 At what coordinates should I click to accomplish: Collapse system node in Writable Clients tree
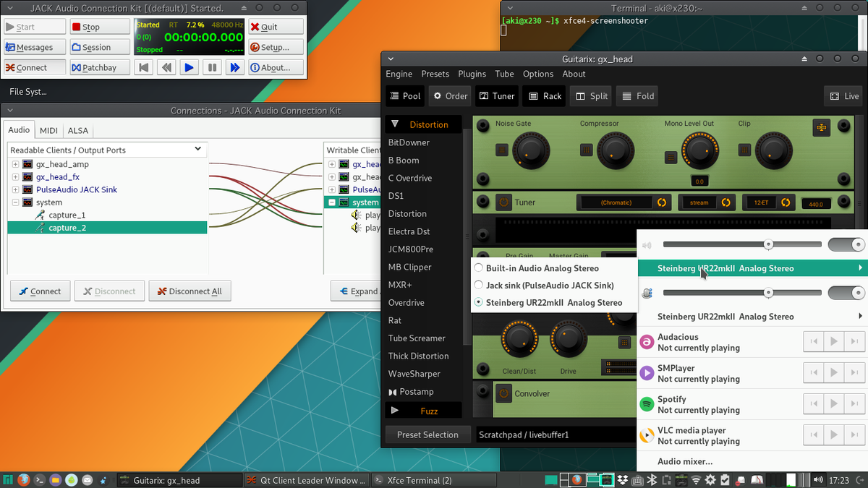(331, 202)
